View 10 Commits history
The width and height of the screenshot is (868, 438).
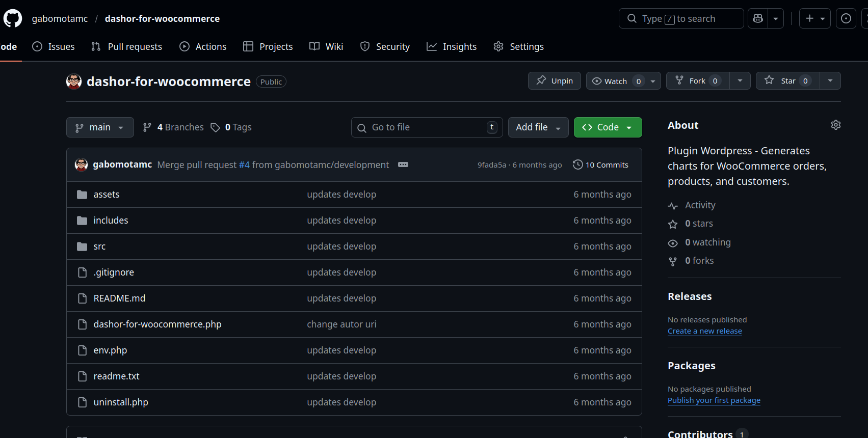click(x=600, y=165)
